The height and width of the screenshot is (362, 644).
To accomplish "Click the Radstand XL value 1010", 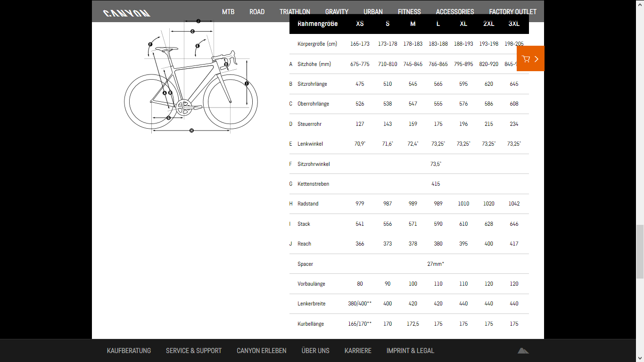I will pyautogui.click(x=463, y=204).
